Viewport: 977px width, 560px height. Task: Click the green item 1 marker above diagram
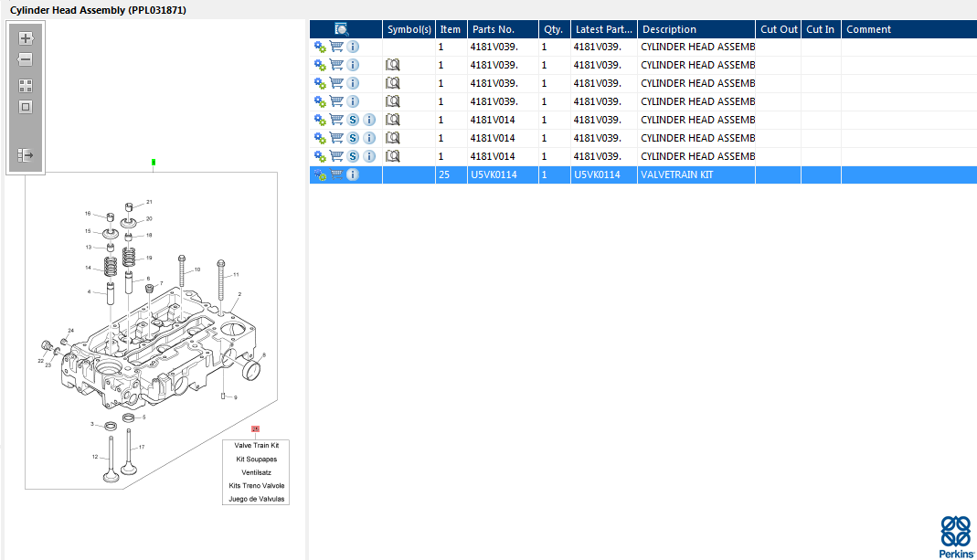click(x=154, y=163)
